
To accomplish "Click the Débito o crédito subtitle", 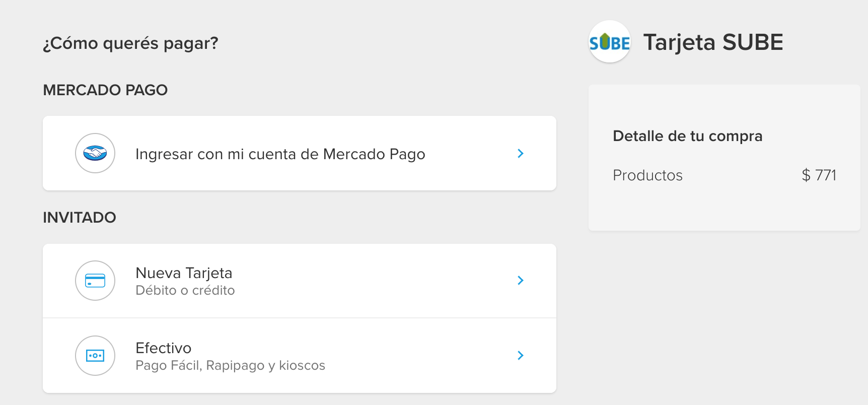I will pos(185,290).
